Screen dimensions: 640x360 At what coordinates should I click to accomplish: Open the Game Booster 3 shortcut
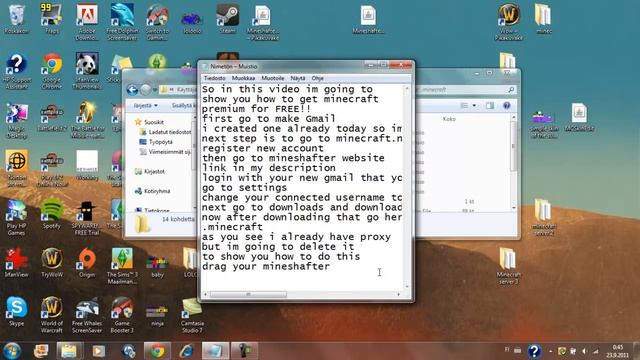pos(122,315)
